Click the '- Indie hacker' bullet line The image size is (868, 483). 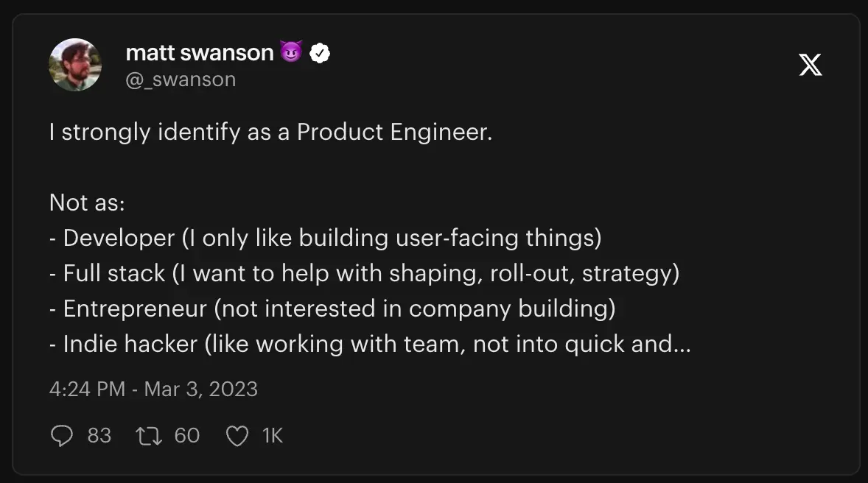[370, 345]
